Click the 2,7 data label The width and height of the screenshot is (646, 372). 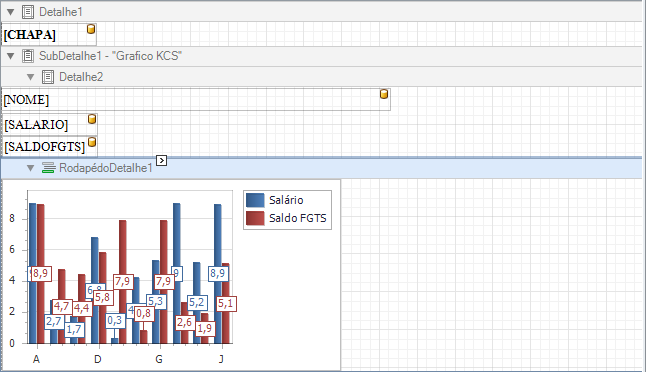(54, 321)
